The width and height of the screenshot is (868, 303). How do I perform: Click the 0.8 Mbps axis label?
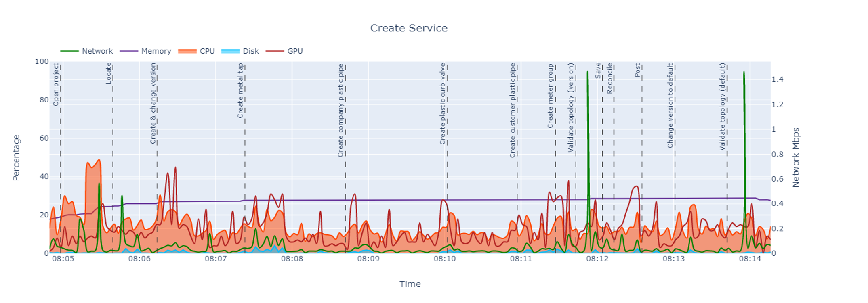pos(778,154)
